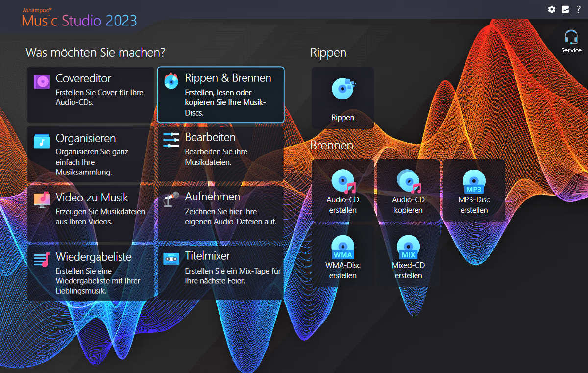Open the Organisieren music folder icon
The height and width of the screenshot is (373, 588).
pos(42,141)
